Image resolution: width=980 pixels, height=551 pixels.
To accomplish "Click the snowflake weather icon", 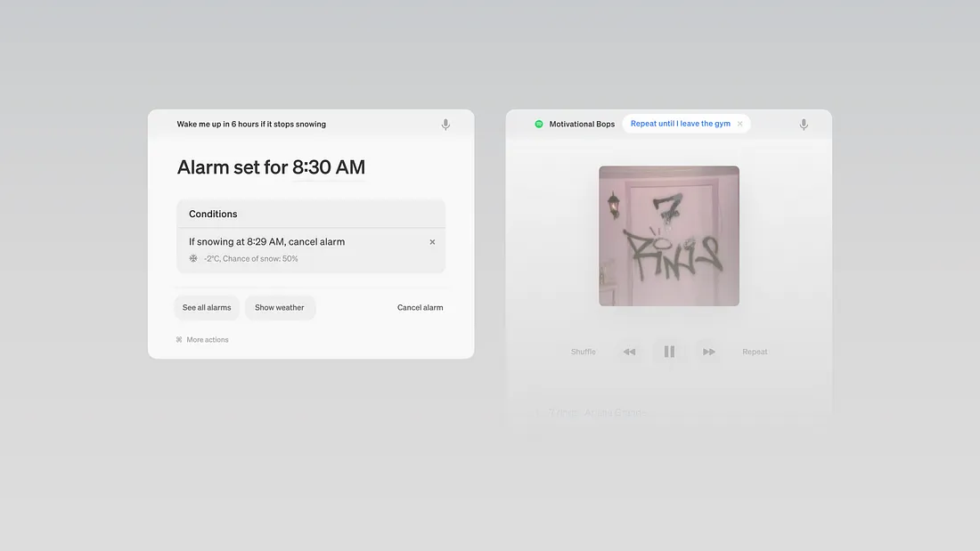I will [193, 259].
